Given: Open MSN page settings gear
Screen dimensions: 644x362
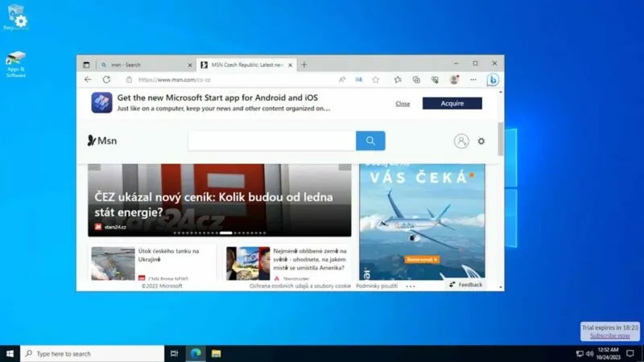Looking at the screenshot, I should [481, 142].
